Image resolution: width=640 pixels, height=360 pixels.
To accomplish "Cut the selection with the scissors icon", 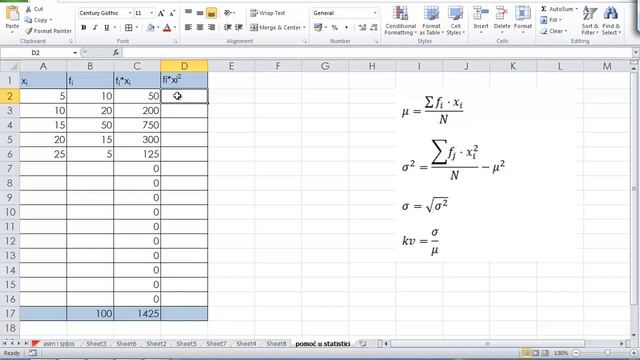I will pos(29,9).
